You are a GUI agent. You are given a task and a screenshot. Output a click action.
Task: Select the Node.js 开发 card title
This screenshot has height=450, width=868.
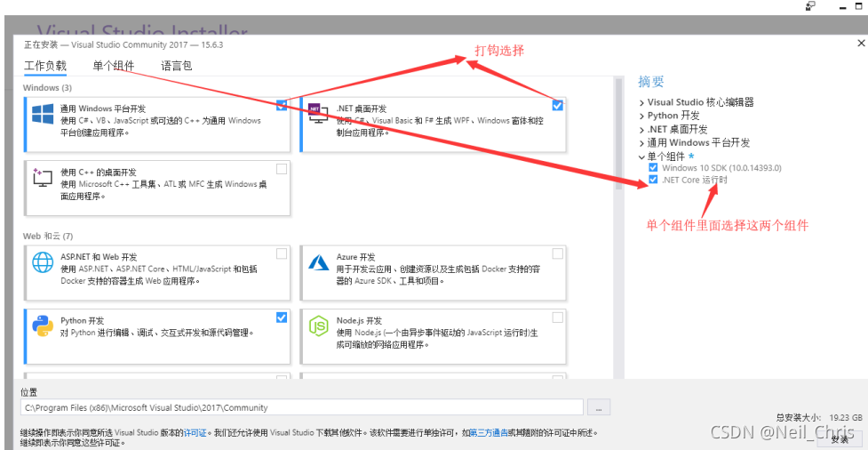[359, 321]
